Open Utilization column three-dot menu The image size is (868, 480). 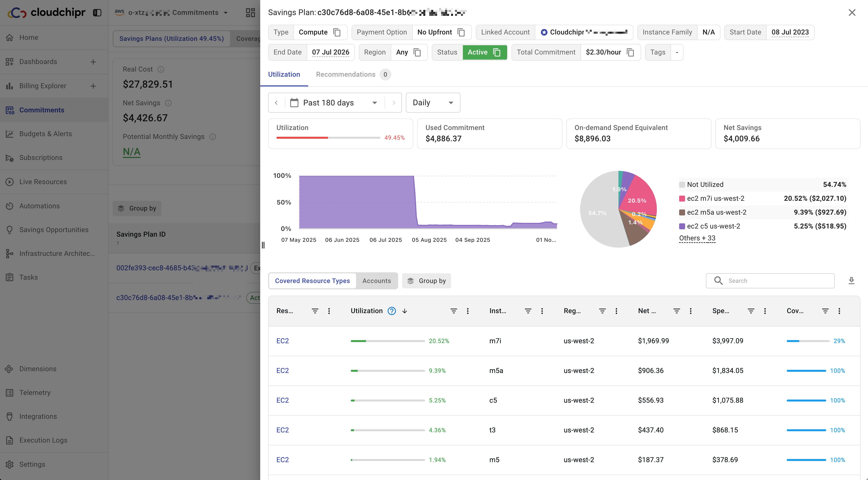pyautogui.click(x=468, y=311)
